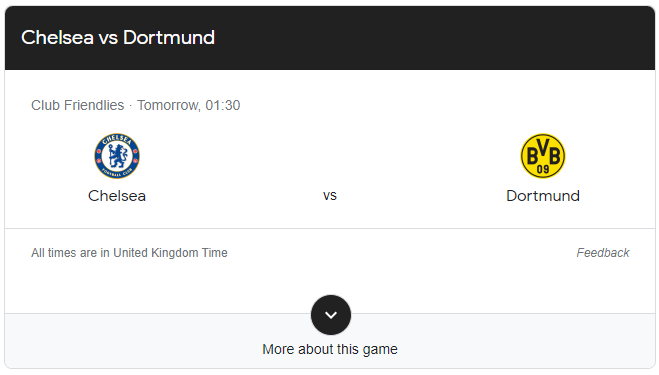Click the blank area above the vs text

[330, 156]
